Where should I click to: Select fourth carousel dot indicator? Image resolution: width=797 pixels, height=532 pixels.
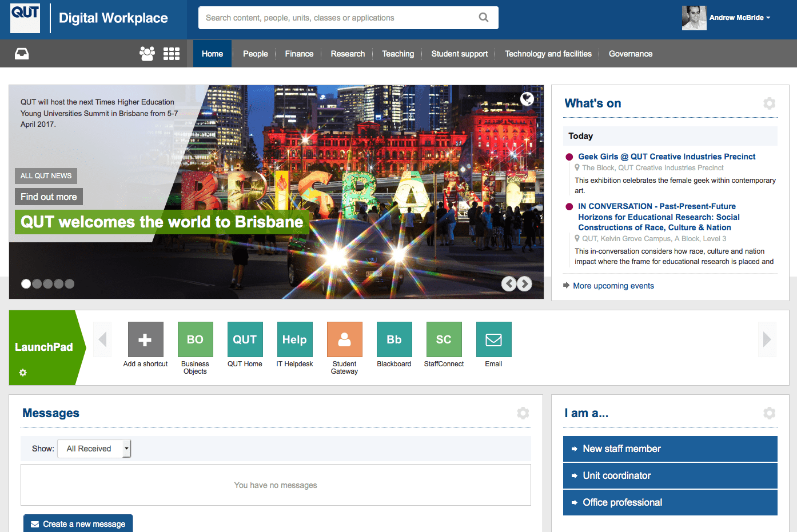click(x=58, y=283)
